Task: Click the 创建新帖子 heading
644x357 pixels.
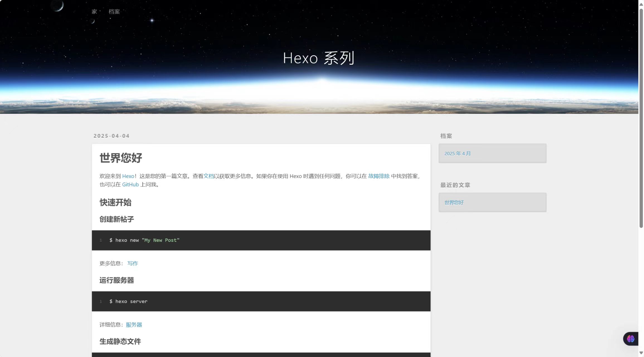Action: [x=117, y=219]
